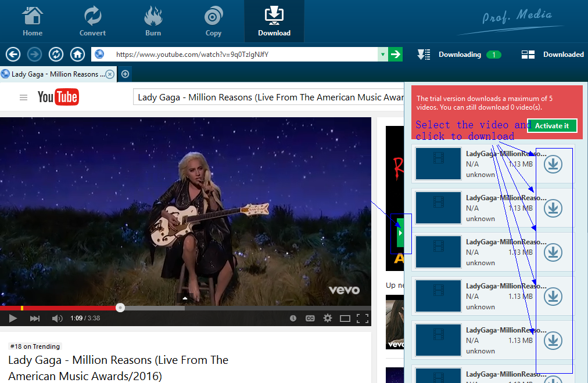Open the video player settings gear

point(327,318)
